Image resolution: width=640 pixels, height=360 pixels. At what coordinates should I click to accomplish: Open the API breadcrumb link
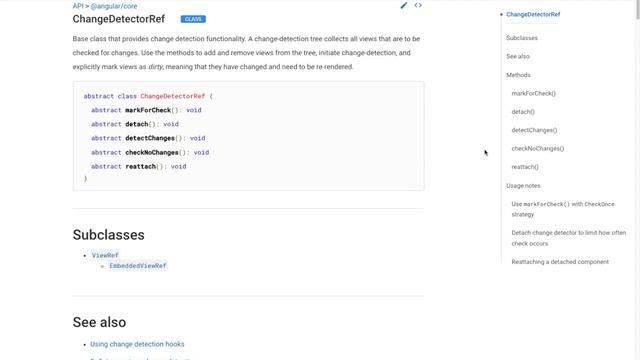(78, 6)
